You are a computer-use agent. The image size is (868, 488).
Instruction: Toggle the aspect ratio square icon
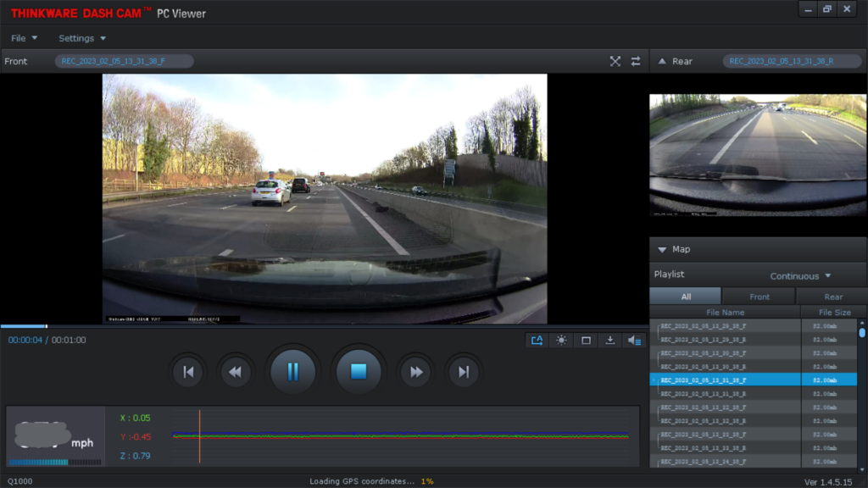(x=586, y=341)
